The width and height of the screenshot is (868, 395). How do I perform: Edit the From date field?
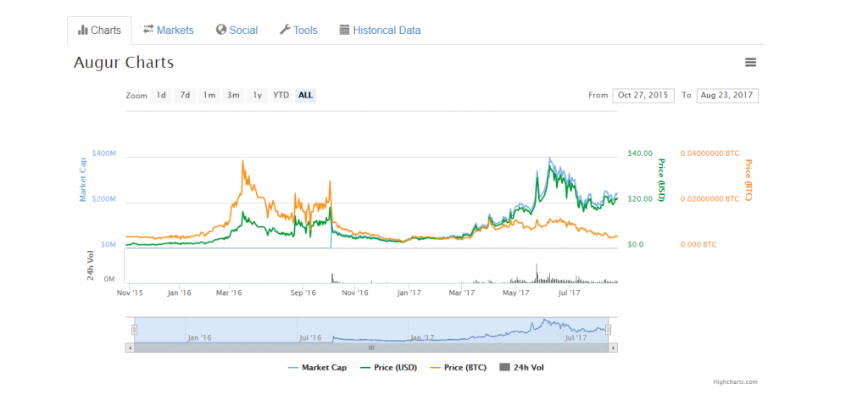[643, 95]
